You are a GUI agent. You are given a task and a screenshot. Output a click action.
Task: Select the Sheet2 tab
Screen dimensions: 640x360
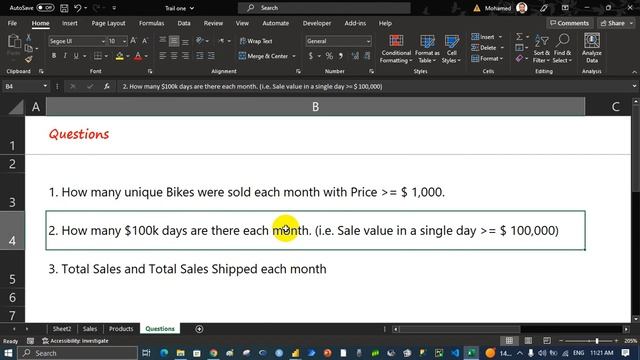point(62,329)
